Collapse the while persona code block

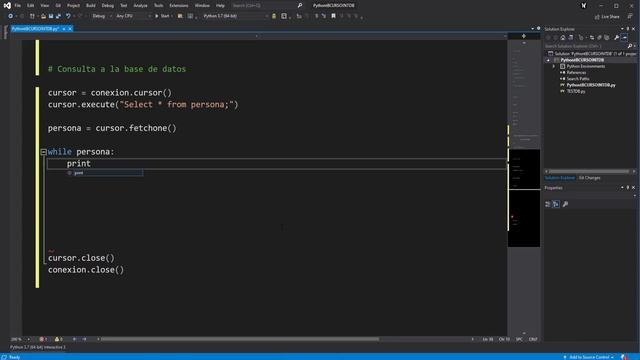[x=43, y=152]
